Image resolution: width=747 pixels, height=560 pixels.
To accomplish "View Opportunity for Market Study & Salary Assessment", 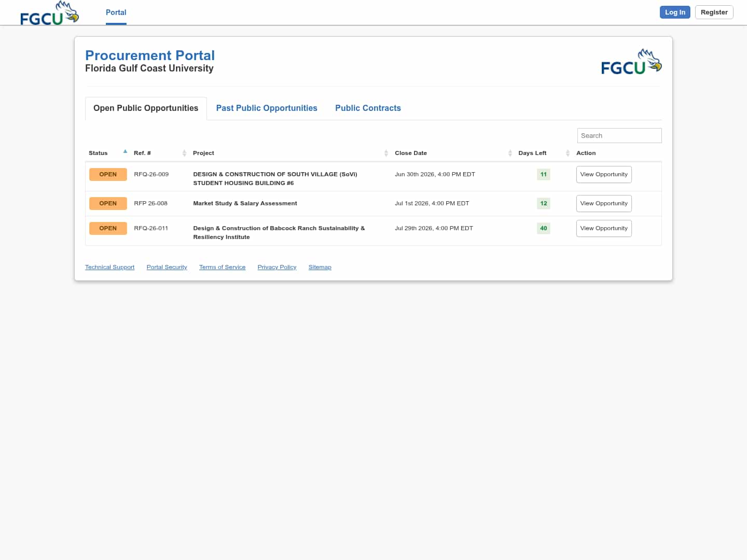I will click(x=604, y=204).
